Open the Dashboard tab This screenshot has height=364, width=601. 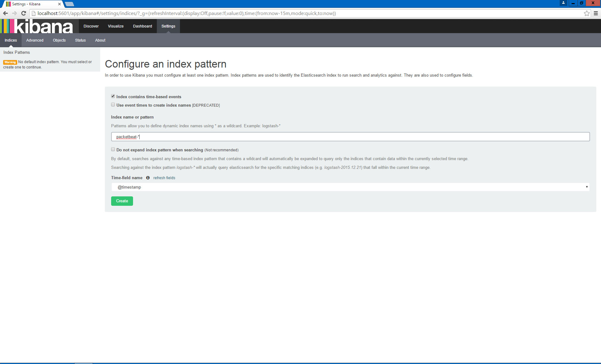pyautogui.click(x=142, y=26)
